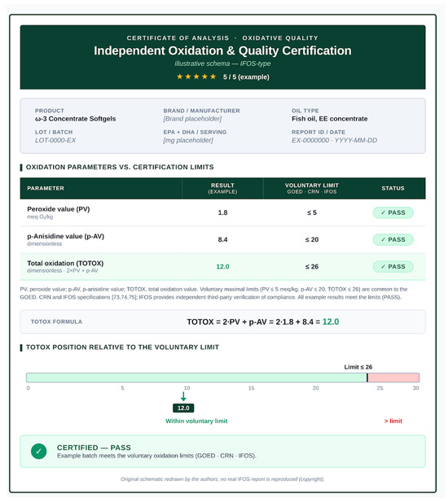Screen dimensions: 448x503
Task: Click the dark limit marker line on bar
Action: pyautogui.click(x=367, y=378)
